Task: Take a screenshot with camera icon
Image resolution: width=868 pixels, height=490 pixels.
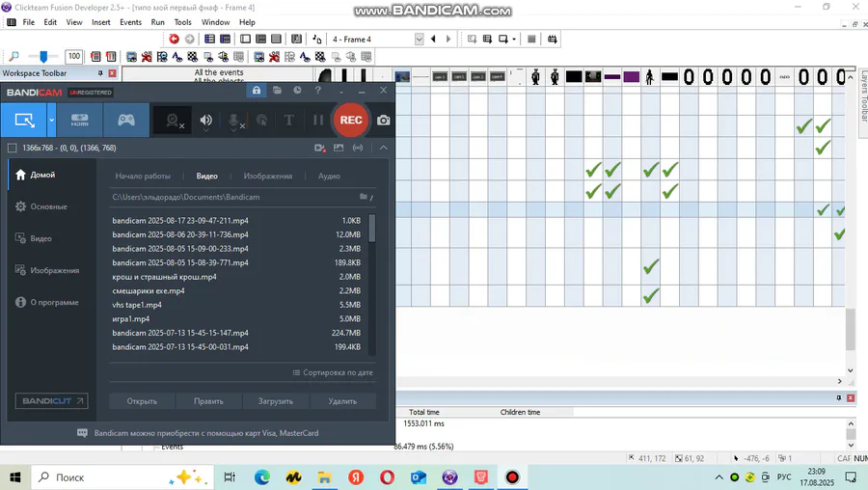Action: tap(383, 121)
